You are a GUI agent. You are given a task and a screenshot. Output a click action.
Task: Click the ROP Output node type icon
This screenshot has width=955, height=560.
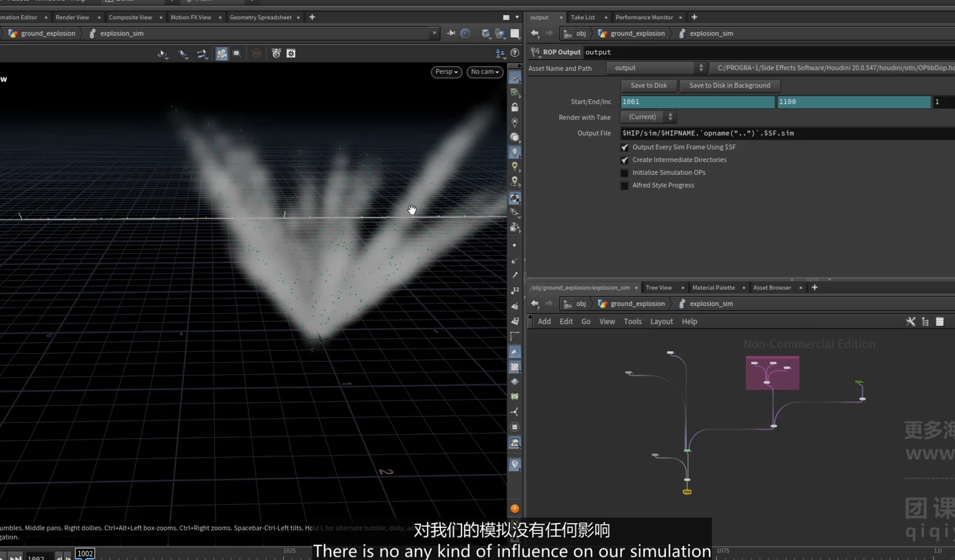click(x=535, y=52)
